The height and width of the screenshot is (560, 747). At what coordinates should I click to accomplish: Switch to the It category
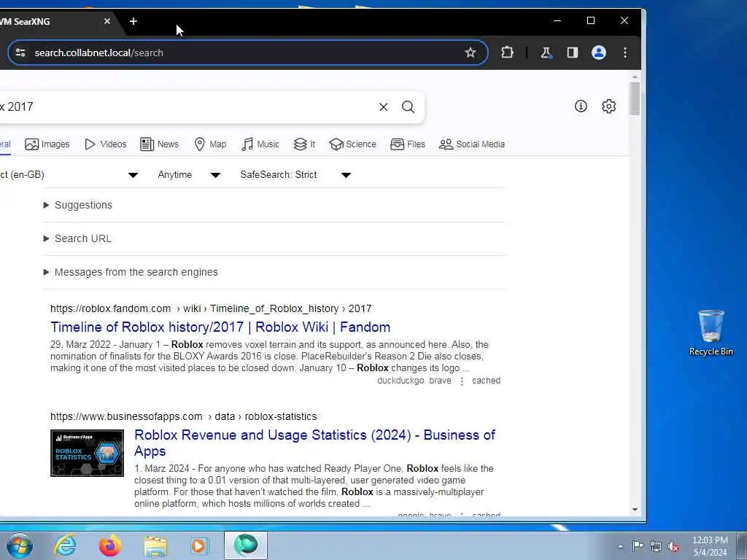click(x=304, y=144)
